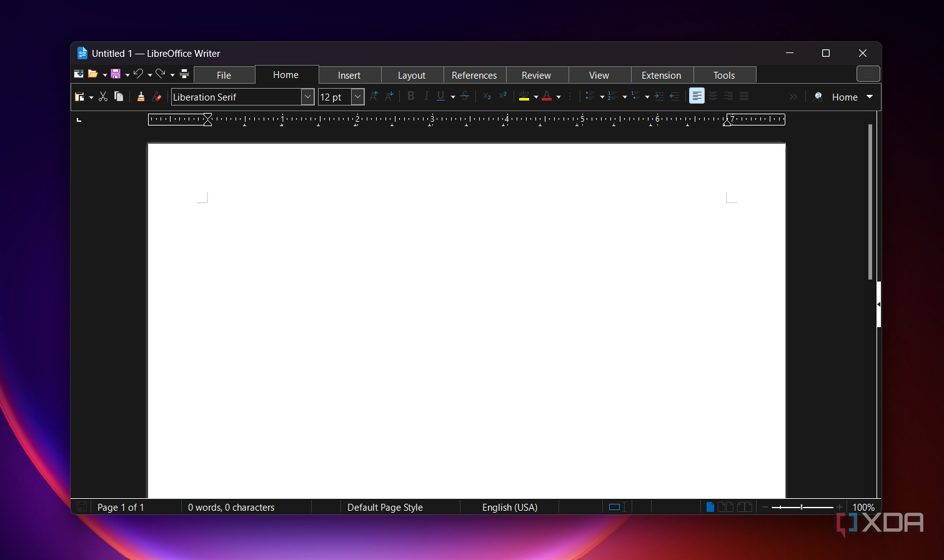
Task: Switch to the Insert tab
Action: click(x=349, y=75)
